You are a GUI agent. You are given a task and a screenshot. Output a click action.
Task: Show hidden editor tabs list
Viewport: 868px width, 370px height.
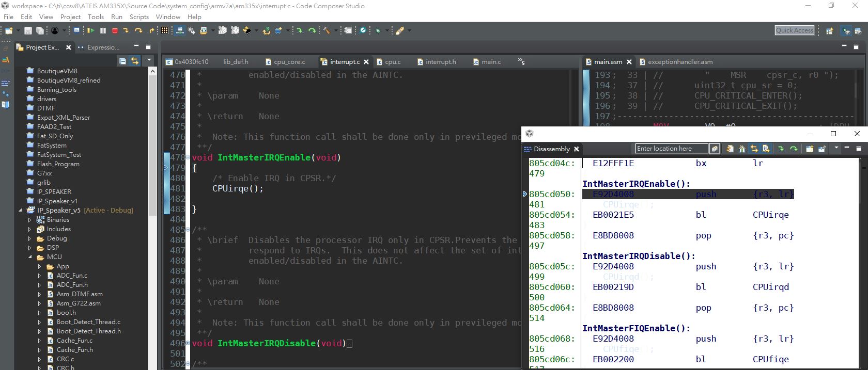[x=521, y=61]
